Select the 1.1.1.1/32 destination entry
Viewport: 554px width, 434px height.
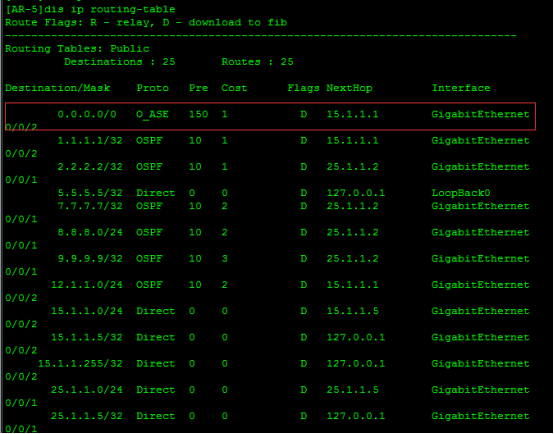pos(90,141)
